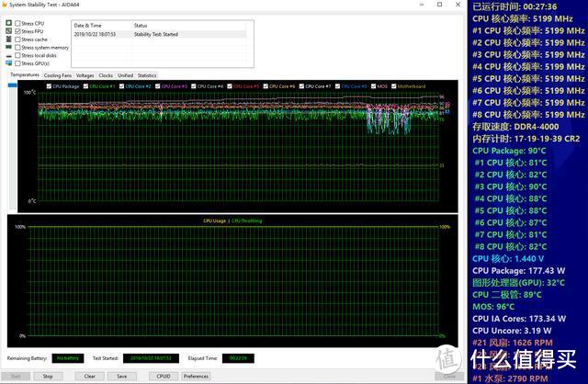Click the Stress GPU monitor icon

8,63
